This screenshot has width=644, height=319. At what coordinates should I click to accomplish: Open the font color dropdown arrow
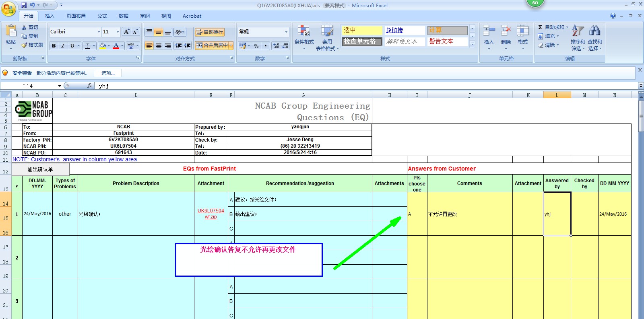pyautogui.click(x=122, y=46)
